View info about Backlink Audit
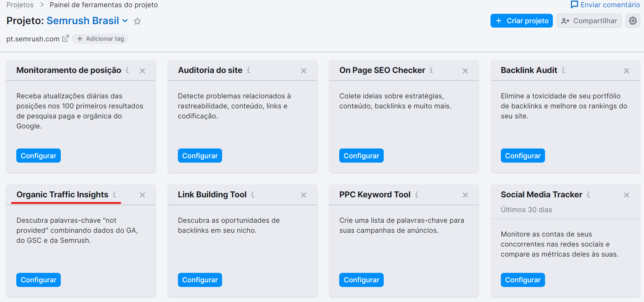 (x=564, y=70)
